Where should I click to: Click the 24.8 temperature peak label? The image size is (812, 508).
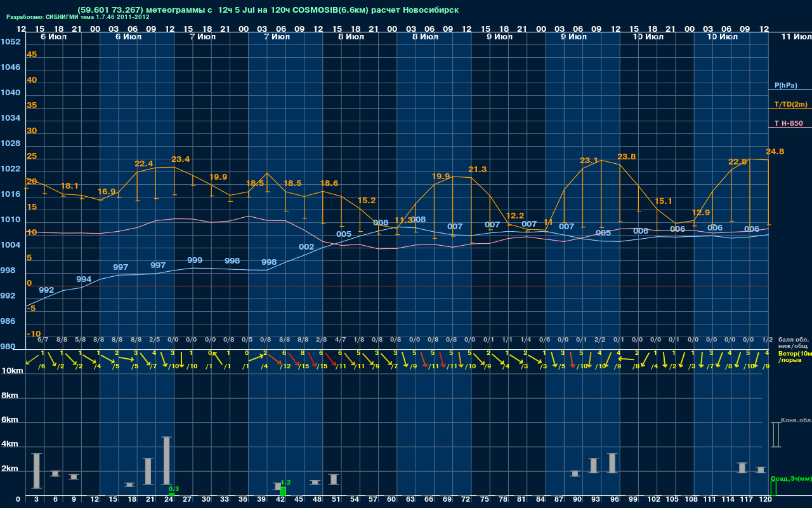point(775,152)
